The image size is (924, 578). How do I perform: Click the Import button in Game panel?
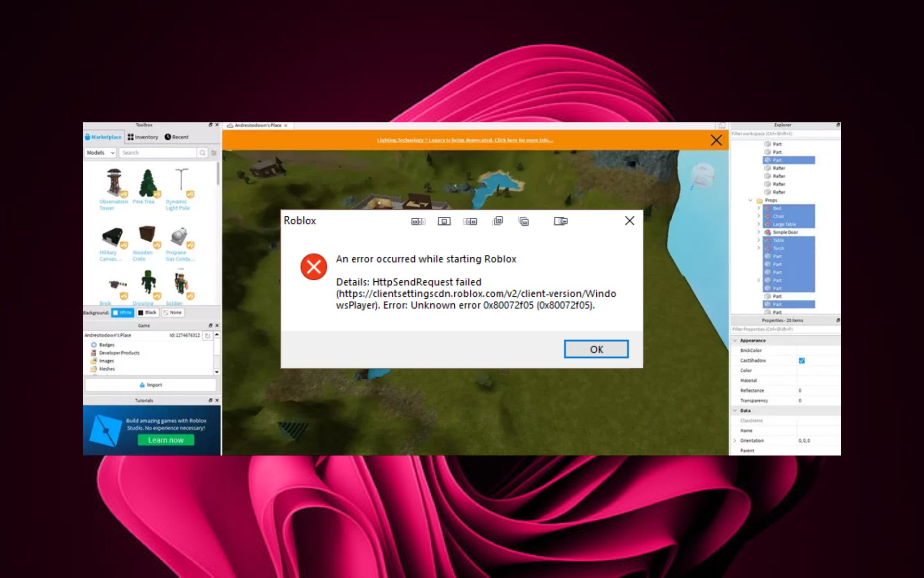coord(151,385)
